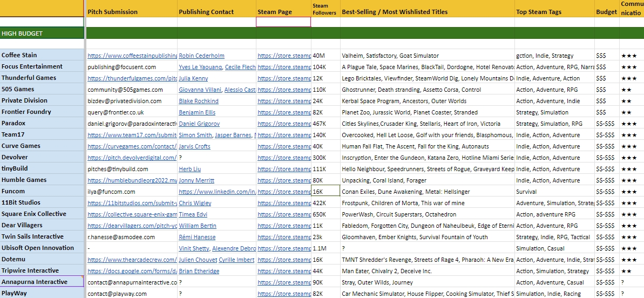Click the Funcom LinkedIn contact link
644x298 pixels.
217,192
